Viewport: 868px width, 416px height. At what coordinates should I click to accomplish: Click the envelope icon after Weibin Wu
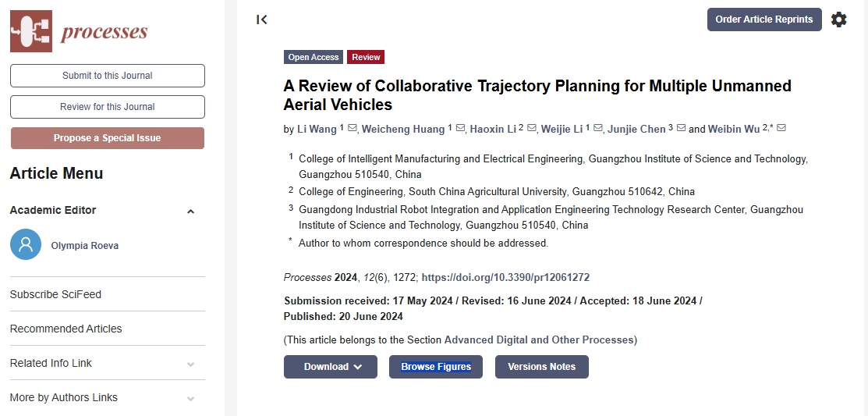[781, 129]
